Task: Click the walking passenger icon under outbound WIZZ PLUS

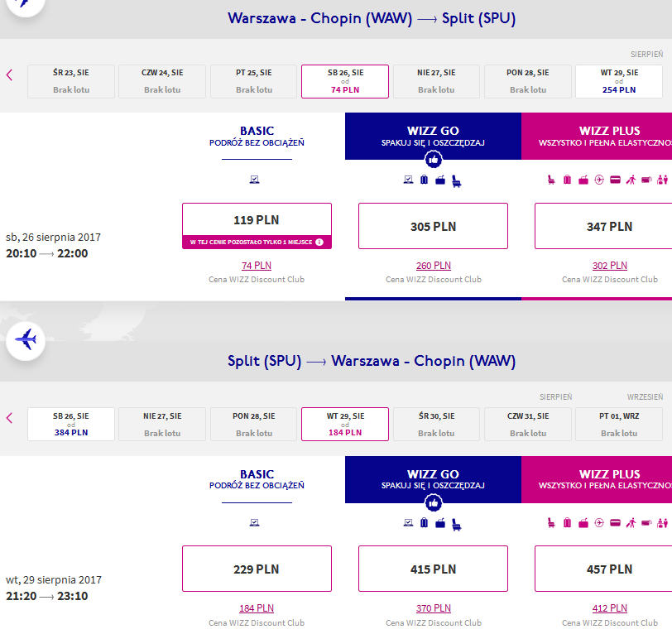Action: click(x=631, y=180)
